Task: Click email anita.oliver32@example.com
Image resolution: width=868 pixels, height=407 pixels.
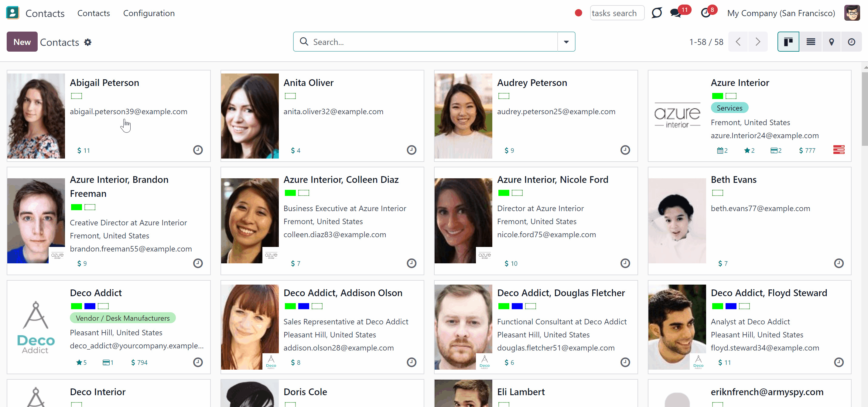Action: [333, 111]
